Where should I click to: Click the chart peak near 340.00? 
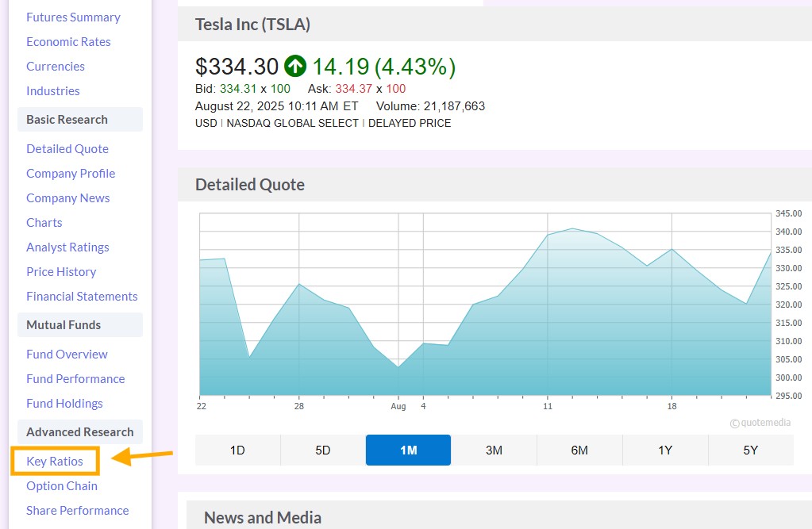[572, 228]
